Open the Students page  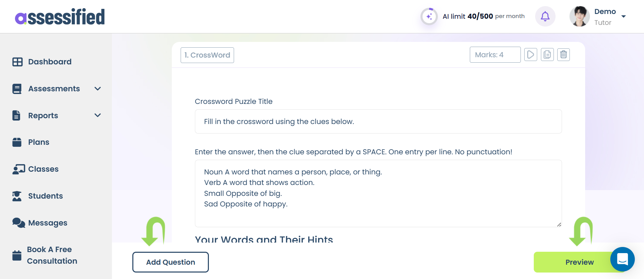click(45, 196)
